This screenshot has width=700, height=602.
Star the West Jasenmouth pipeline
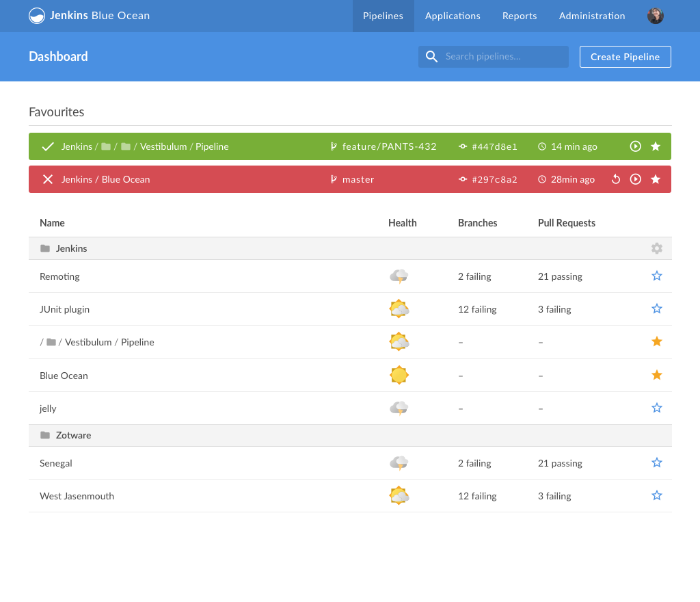(x=656, y=495)
